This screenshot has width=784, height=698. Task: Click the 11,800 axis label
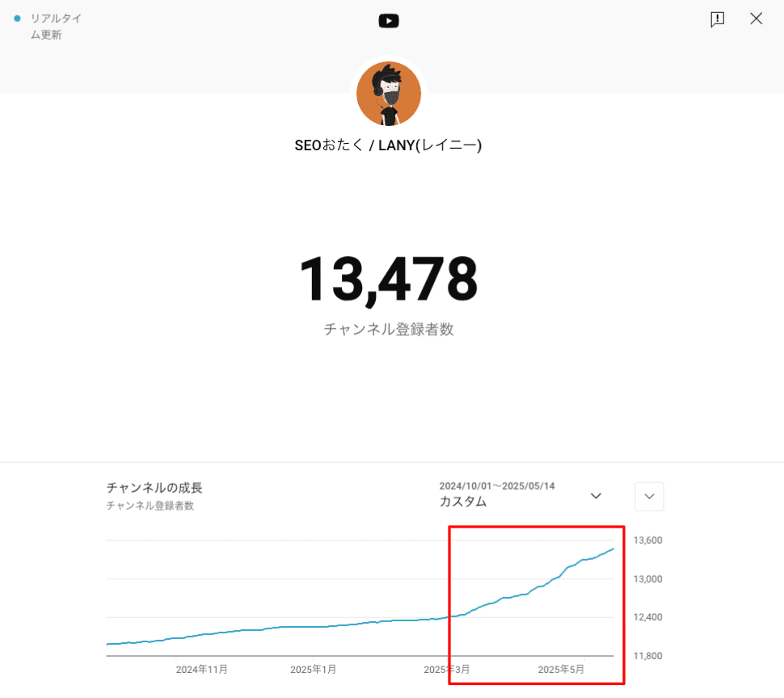[647, 656]
